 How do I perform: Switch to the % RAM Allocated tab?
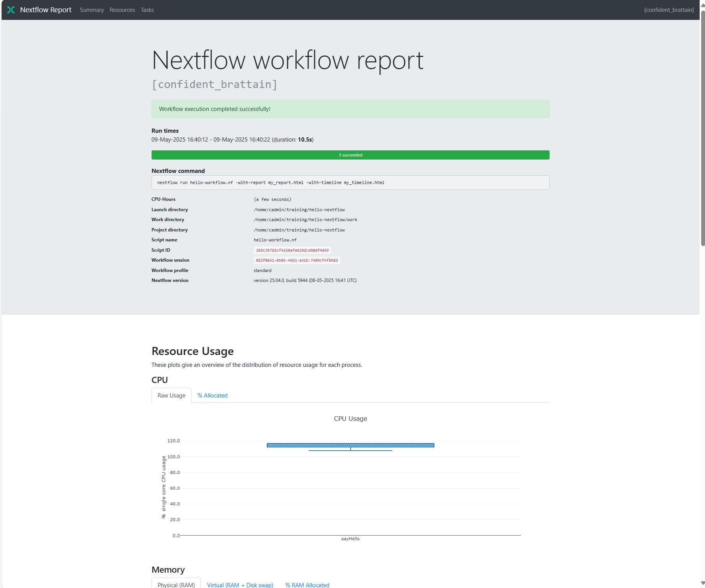tap(307, 585)
